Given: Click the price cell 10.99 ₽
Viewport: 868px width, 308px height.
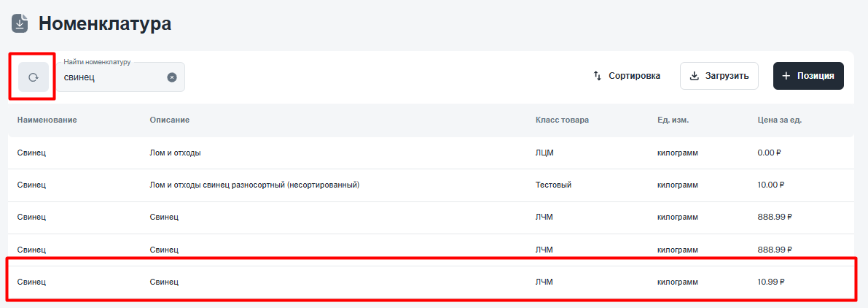Looking at the screenshot, I should [x=771, y=282].
